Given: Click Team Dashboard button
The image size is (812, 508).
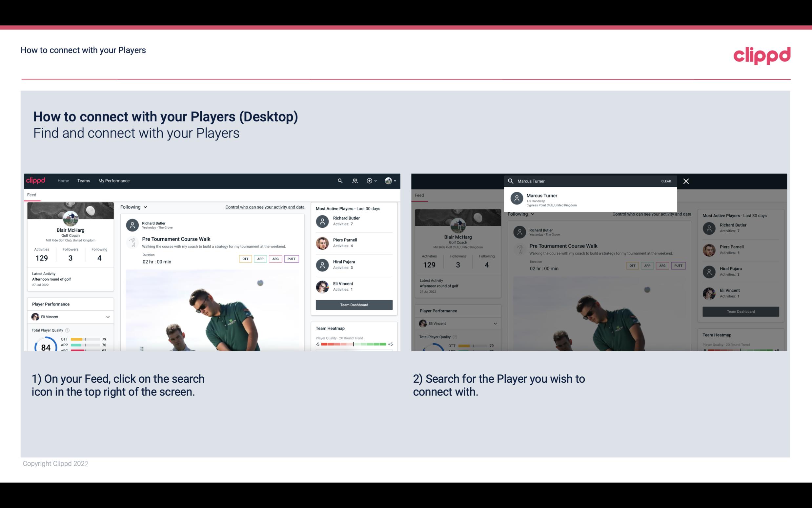Looking at the screenshot, I should pyautogui.click(x=354, y=304).
